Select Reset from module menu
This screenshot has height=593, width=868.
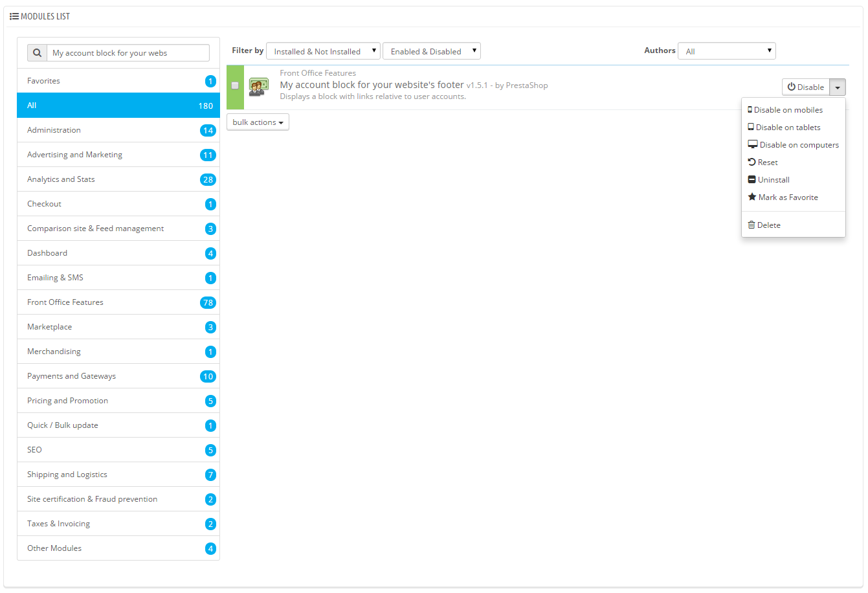[794, 162]
